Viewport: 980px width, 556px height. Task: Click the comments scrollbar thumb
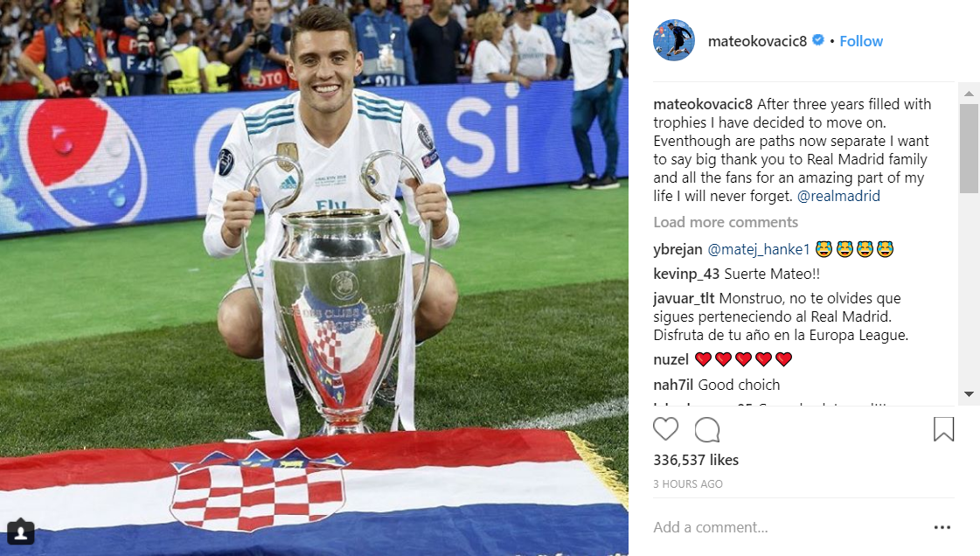[x=969, y=149]
